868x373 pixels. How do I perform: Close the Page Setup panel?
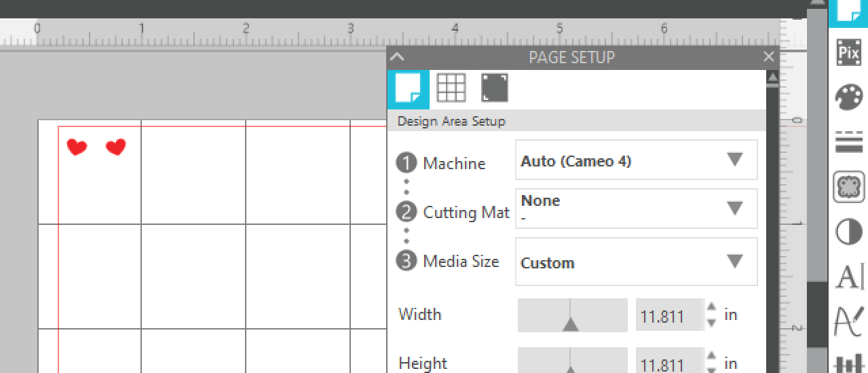(768, 57)
